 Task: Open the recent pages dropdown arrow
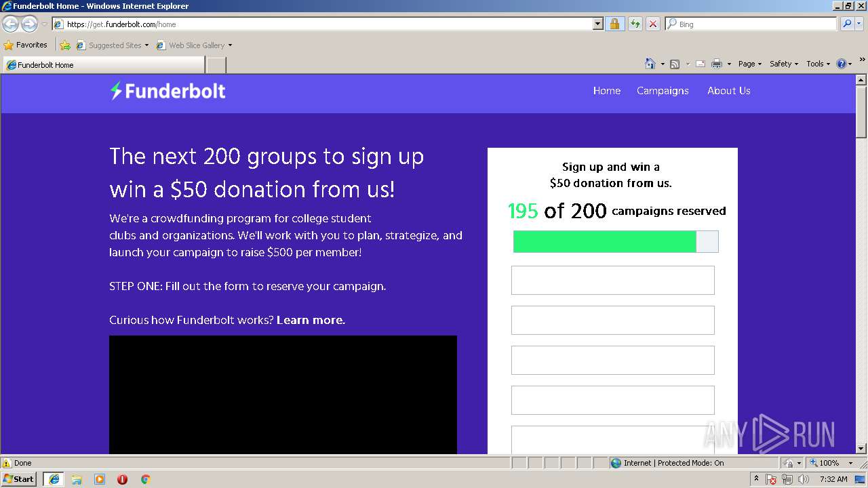44,24
